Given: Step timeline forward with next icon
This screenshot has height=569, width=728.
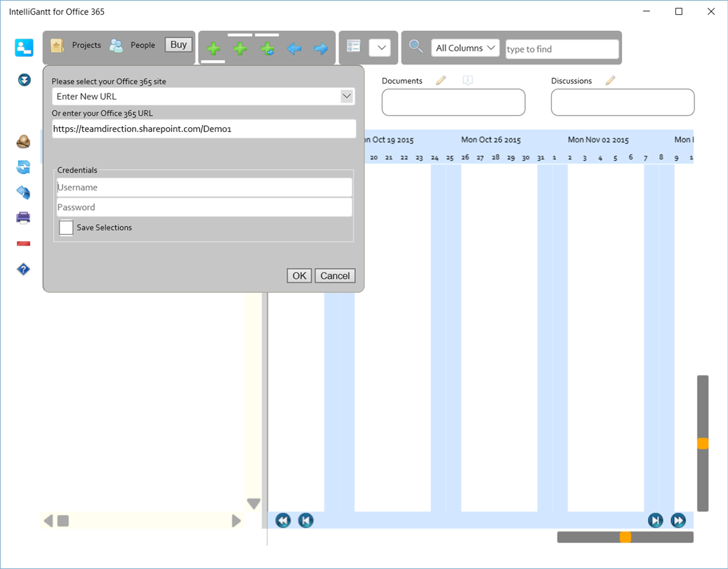Looking at the screenshot, I should pyautogui.click(x=655, y=521).
